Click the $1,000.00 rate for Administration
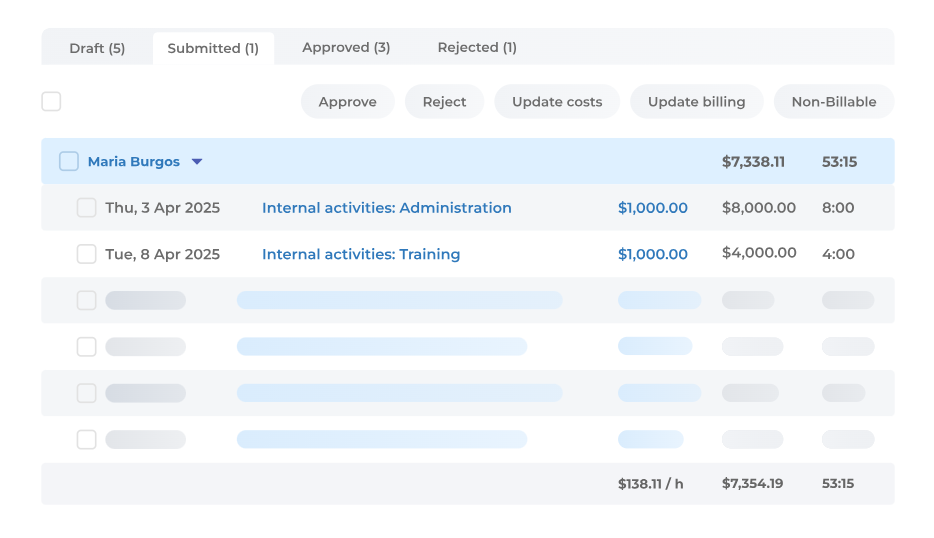 tap(652, 208)
